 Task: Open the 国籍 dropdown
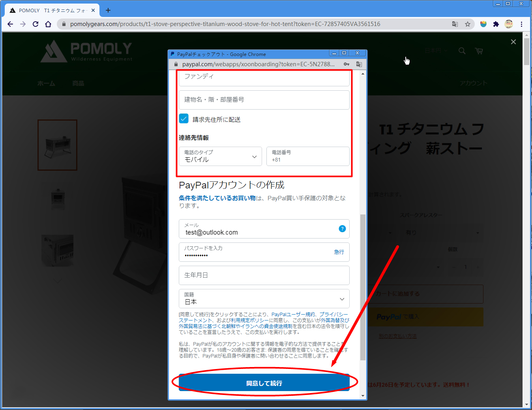(x=264, y=298)
